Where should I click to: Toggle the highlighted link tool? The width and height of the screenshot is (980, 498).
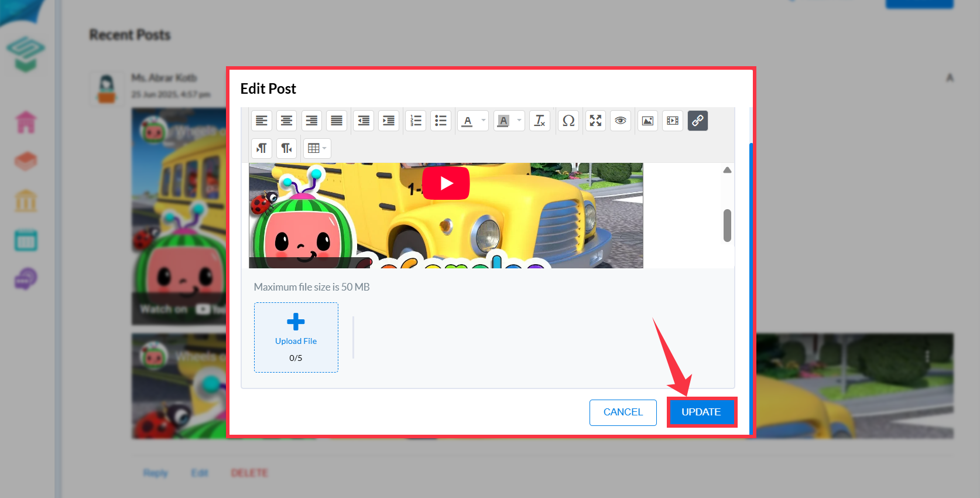[x=698, y=121]
